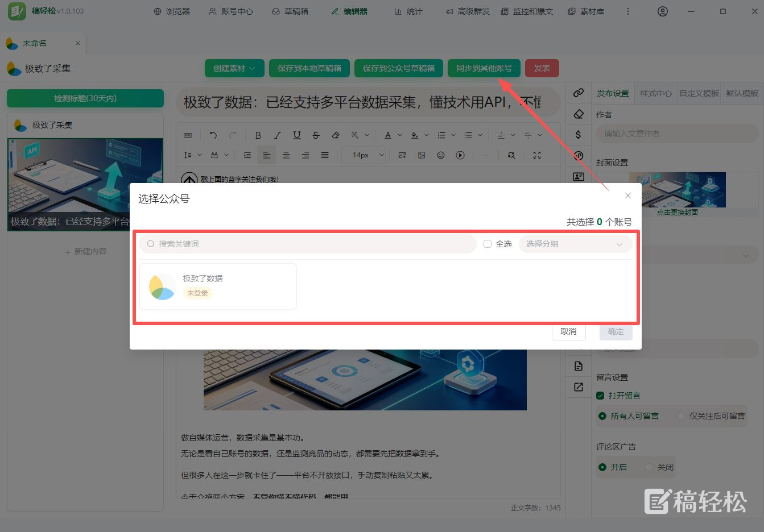Select the 所有人可留言 radio option
Image resolution: width=764 pixels, height=532 pixels.
pyautogui.click(x=602, y=416)
